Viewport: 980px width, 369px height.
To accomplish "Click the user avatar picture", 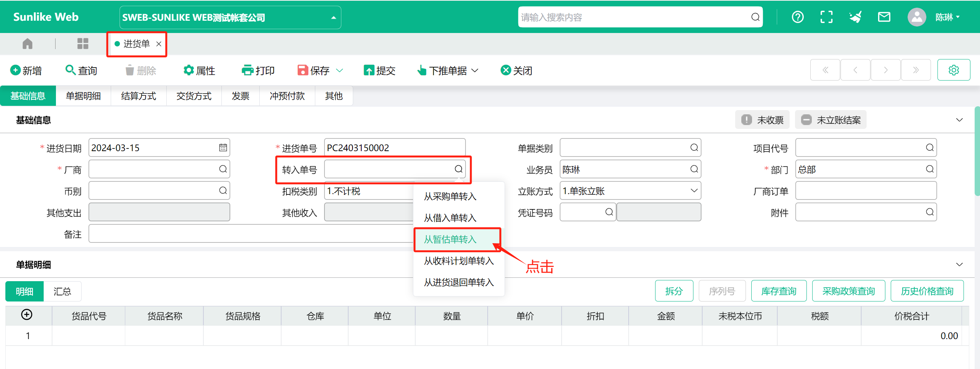I will tap(917, 17).
